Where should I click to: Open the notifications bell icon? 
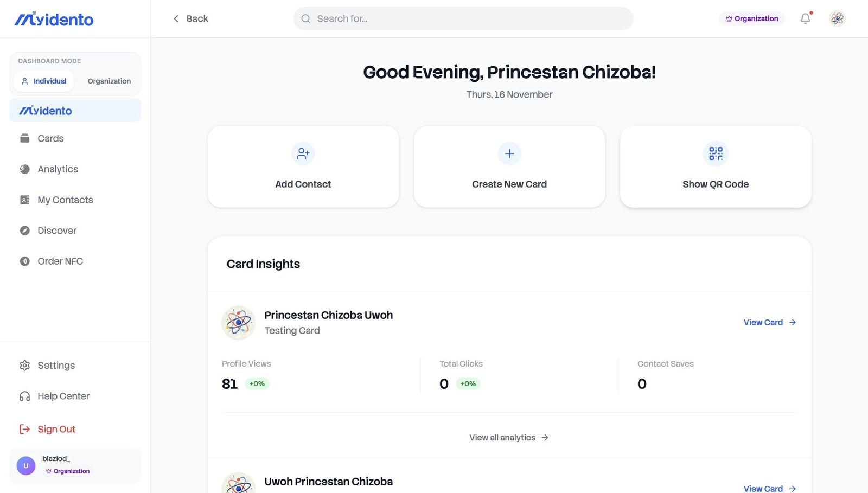(x=806, y=18)
